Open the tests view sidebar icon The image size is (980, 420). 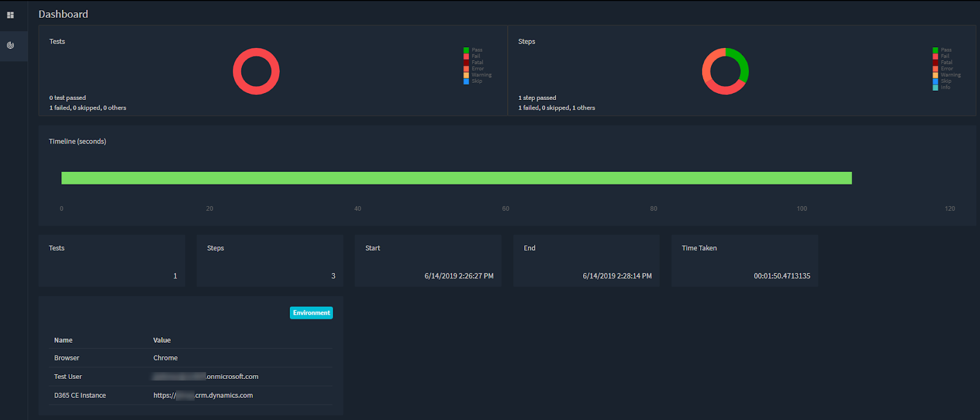click(x=10, y=15)
